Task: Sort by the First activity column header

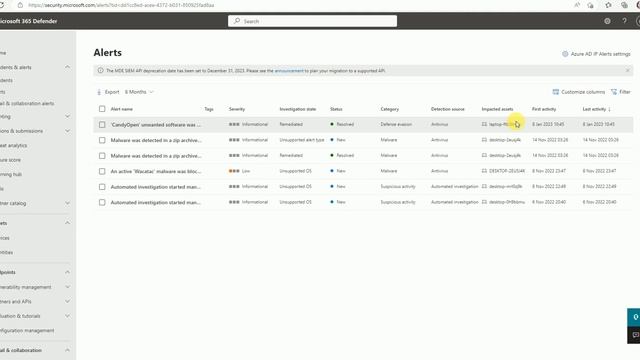Action: click(x=544, y=109)
